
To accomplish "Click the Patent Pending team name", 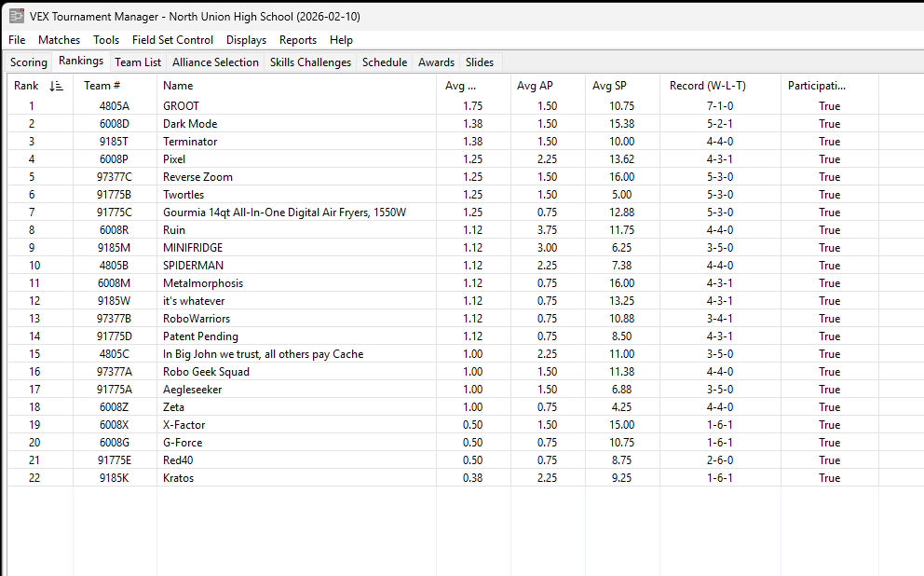I will 201,336.
